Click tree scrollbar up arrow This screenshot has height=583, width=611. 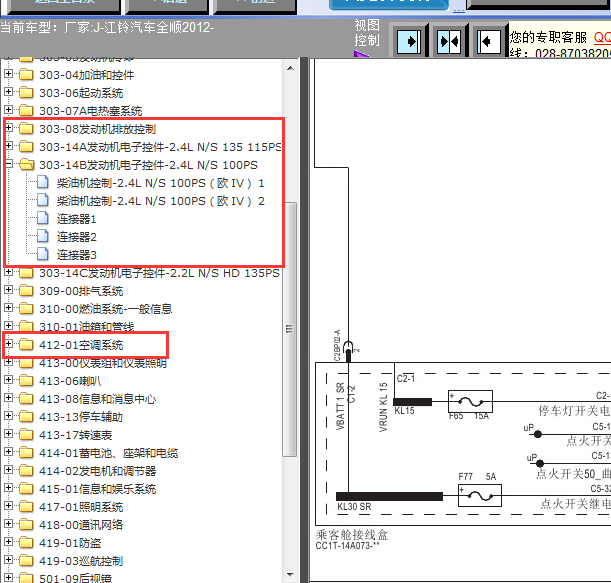(290, 68)
